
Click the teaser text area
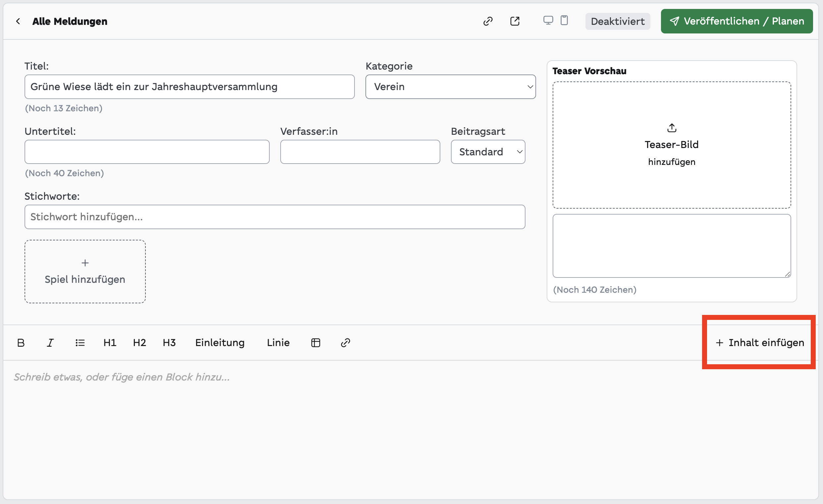[672, 246]
